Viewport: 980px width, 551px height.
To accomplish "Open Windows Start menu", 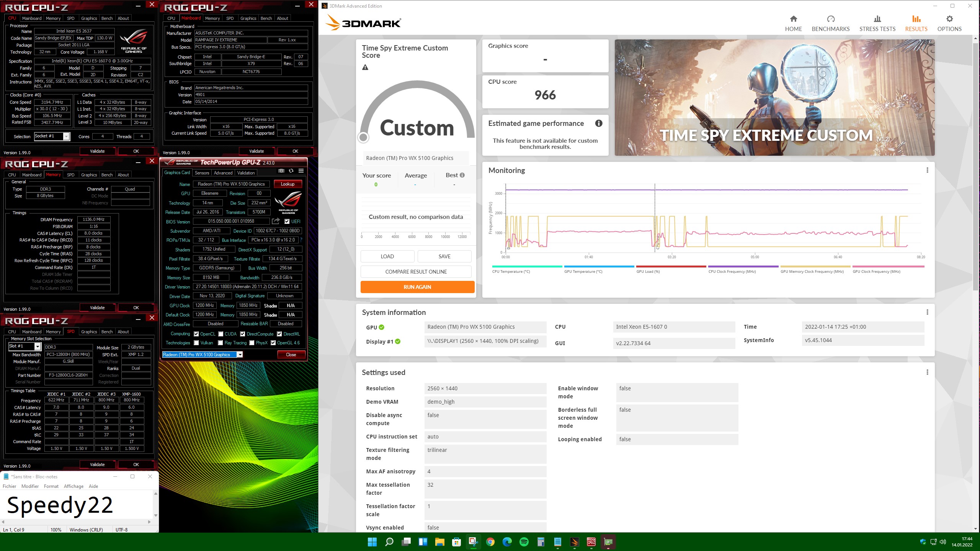I will point(372,542).
